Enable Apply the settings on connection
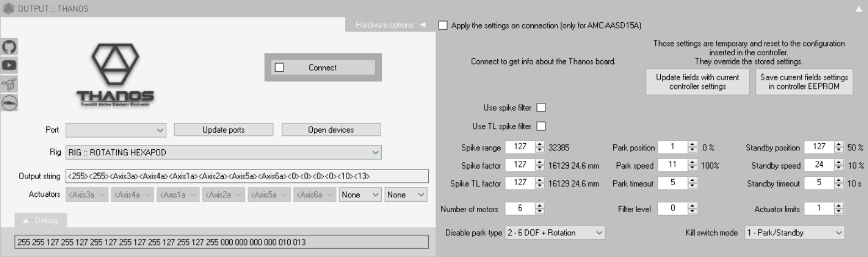Viewport: 868px width, 257px height. click(443, 25)
